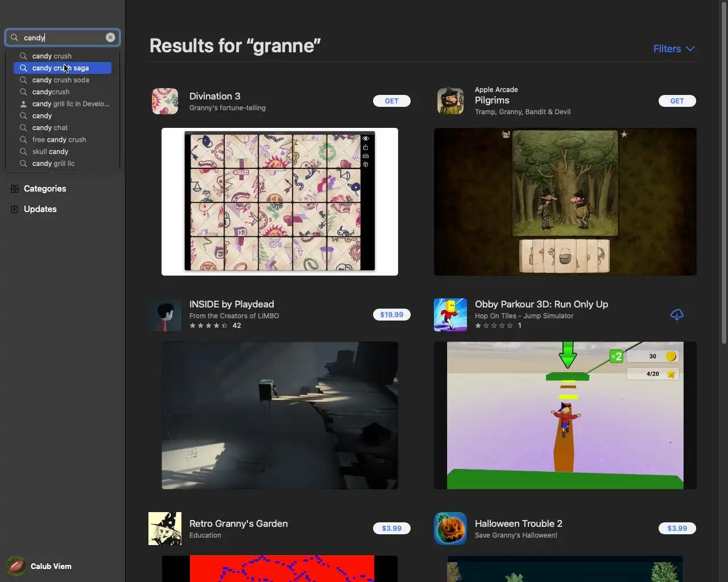Open the INSIDE by Playdead app icon
Viewport: 728px width, 582px height.
(x=165, y=315)
